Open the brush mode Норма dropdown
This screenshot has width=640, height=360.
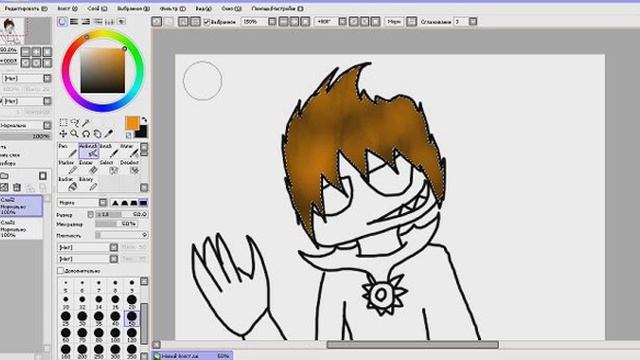103,203
